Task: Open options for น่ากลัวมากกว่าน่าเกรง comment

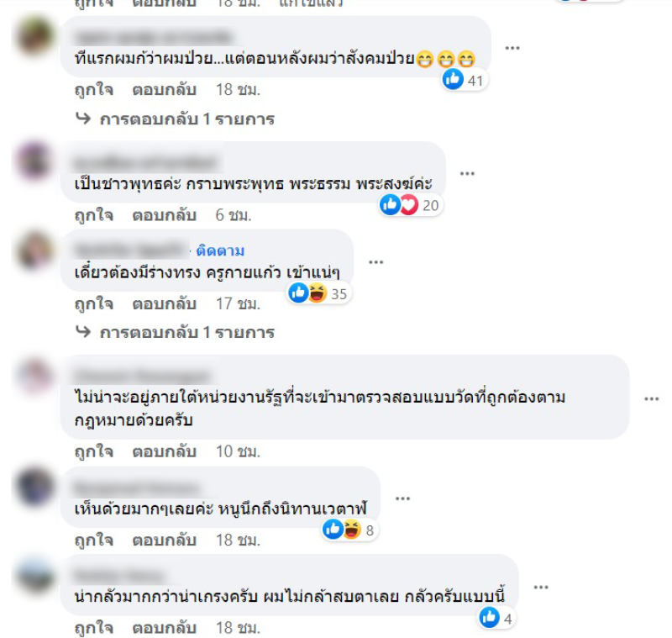Action: [x=541, y=587]
